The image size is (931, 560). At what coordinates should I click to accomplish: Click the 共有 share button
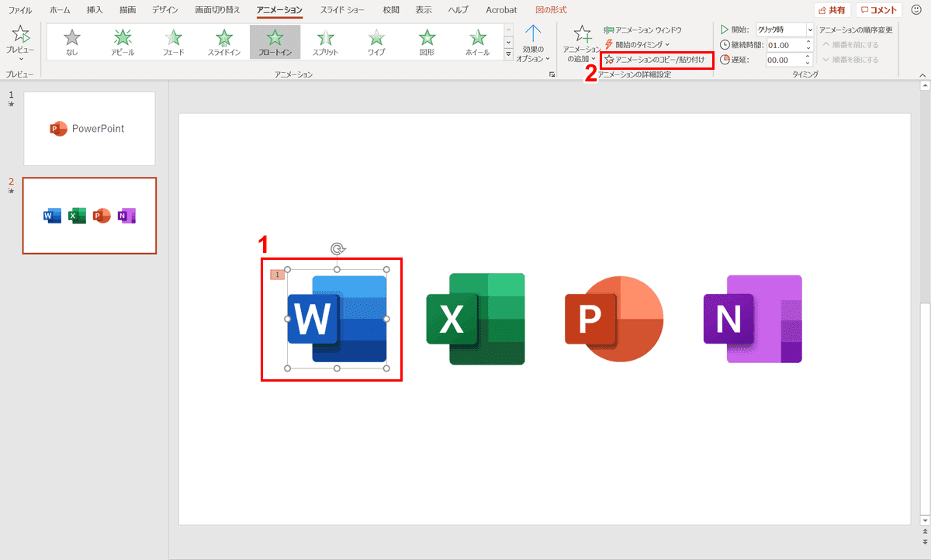(832, 10)
